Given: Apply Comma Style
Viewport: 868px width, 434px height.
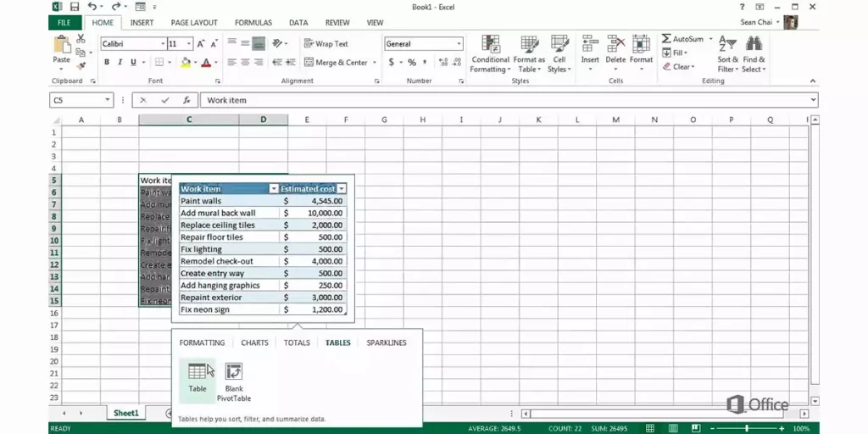Looking at the screenshot, I should 425,62.
